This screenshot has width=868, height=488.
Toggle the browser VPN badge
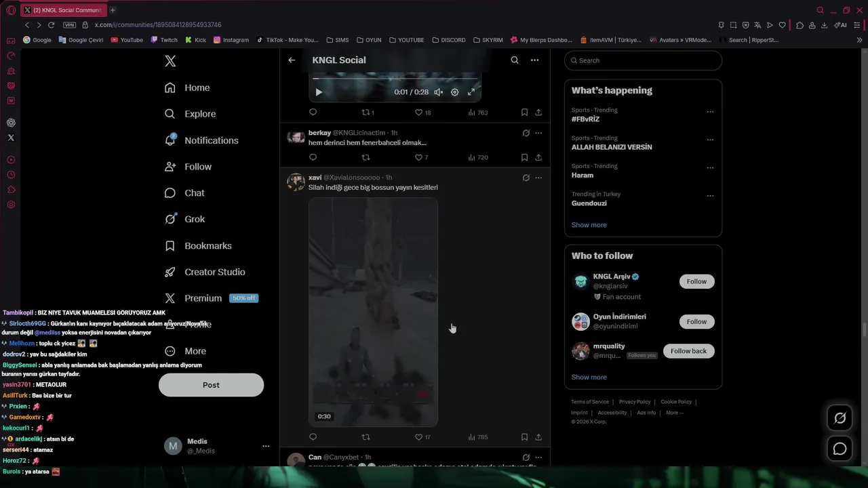pyautogui.click(x=69, y=25)
